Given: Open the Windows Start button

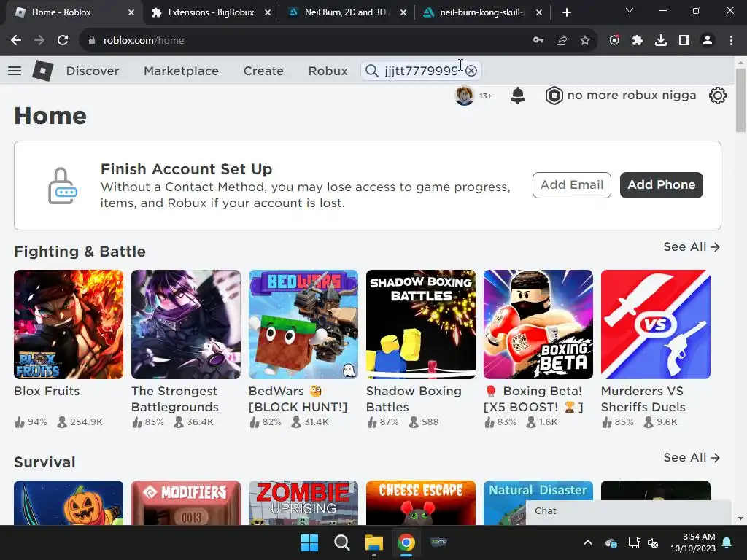Looking at the screenshot, I should pos(309,542).
